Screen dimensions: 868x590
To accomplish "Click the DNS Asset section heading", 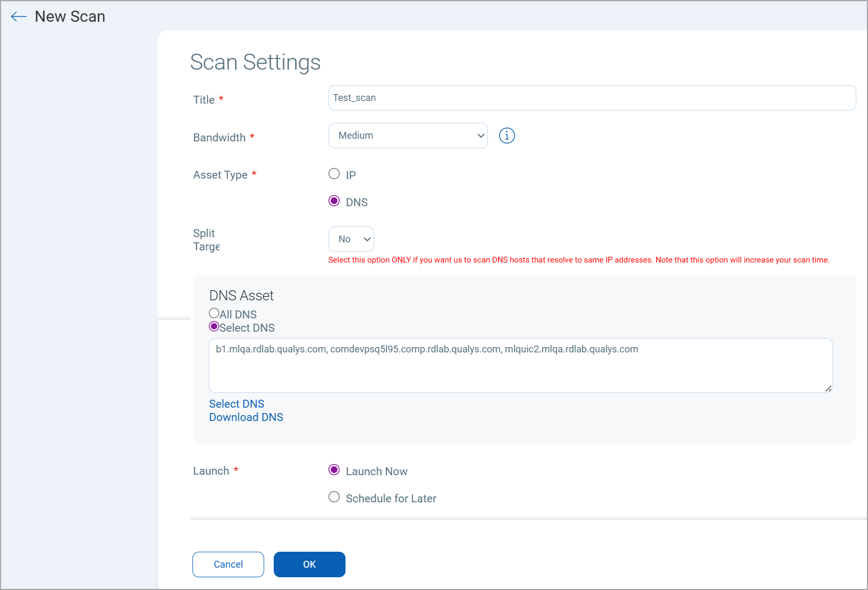I will pyautogui.click(x=241, y=296).
